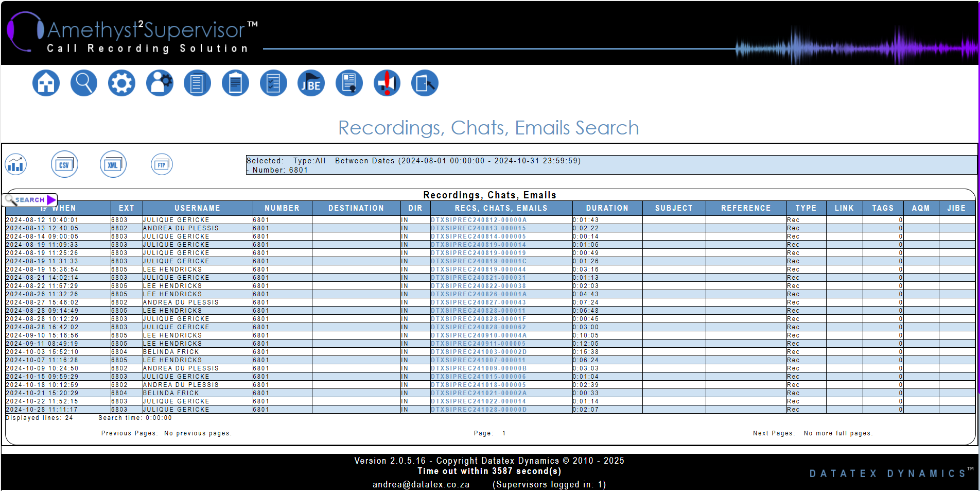Open the gear settings icon
This screenshot has height=491, width=980.
tap(121, 83)
